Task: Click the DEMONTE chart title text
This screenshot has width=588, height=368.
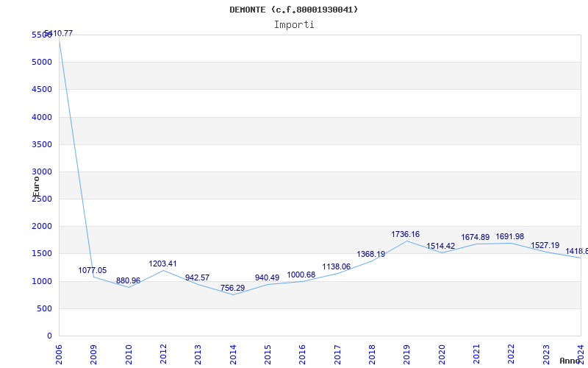Action: (x=293, y=10)
